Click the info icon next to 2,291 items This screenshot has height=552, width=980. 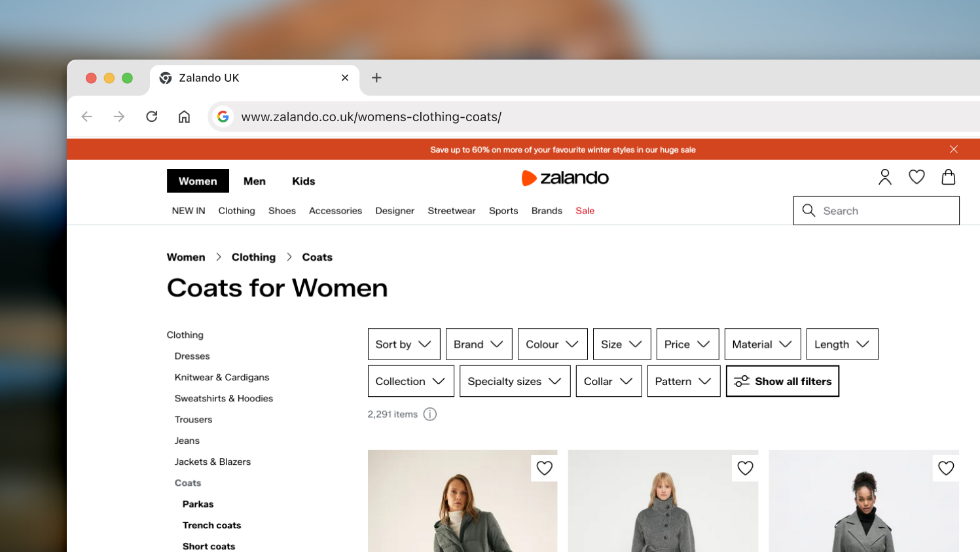430,414
